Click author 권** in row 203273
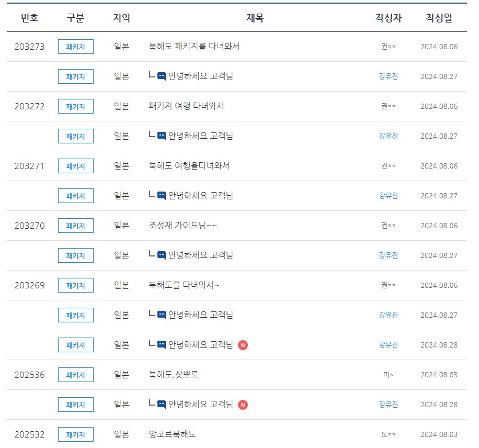 388,47
